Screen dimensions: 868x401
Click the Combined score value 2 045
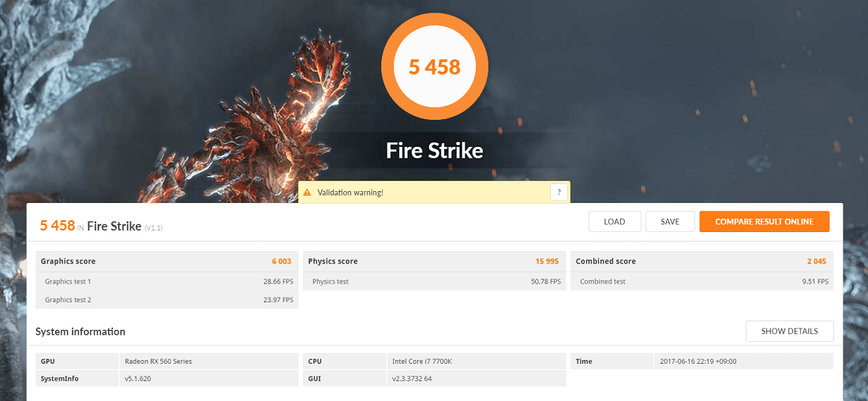pyautogui.click(x=817, y=261)
